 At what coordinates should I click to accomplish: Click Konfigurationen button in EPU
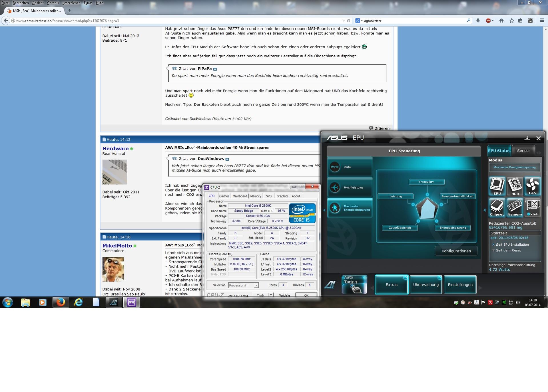456,251
